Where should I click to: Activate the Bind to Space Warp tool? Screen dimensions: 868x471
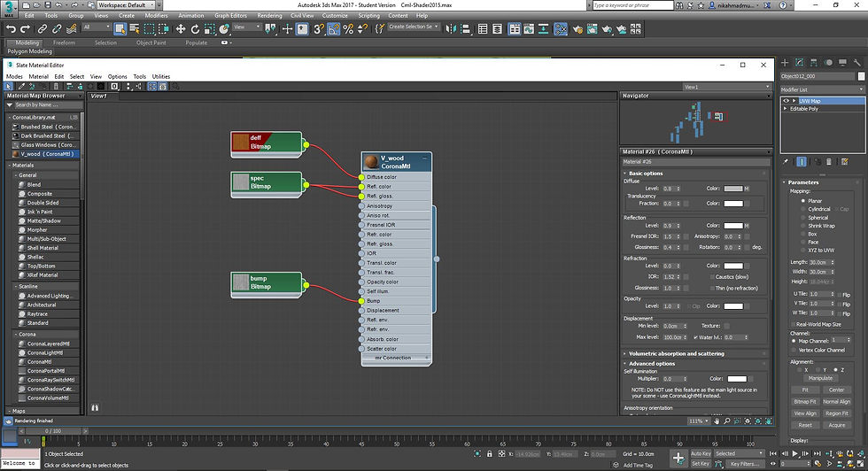point(72,29)
